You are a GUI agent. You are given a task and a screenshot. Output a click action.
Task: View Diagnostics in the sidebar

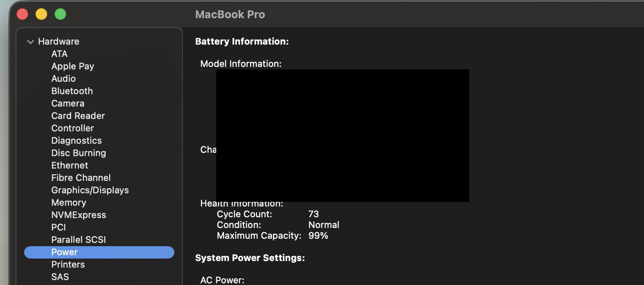pos(76,140)
